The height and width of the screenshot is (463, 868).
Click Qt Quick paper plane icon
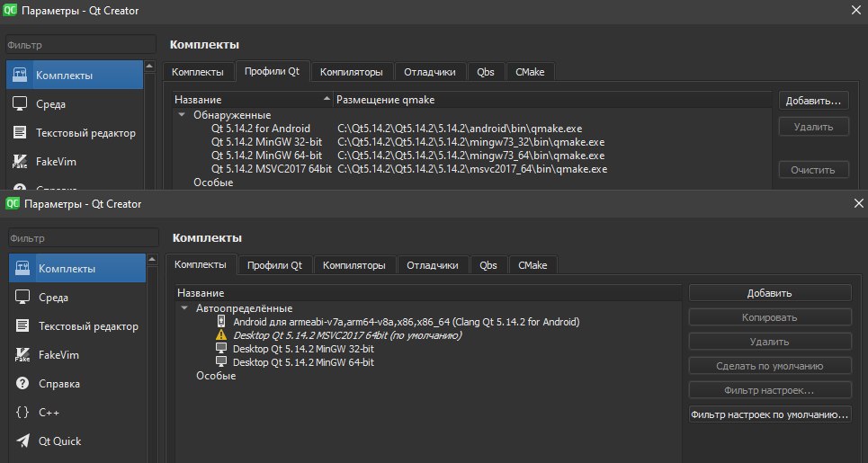click(22, 441)
